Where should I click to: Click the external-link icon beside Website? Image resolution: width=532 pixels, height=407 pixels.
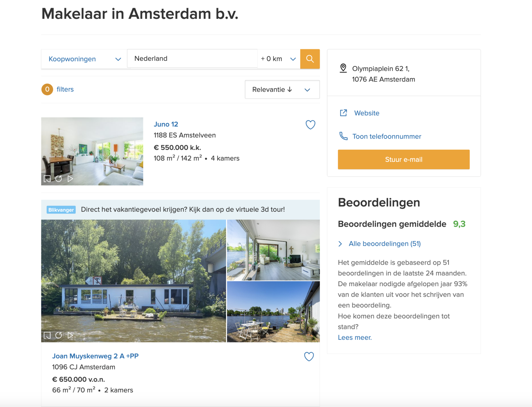[x=343, y=113]
